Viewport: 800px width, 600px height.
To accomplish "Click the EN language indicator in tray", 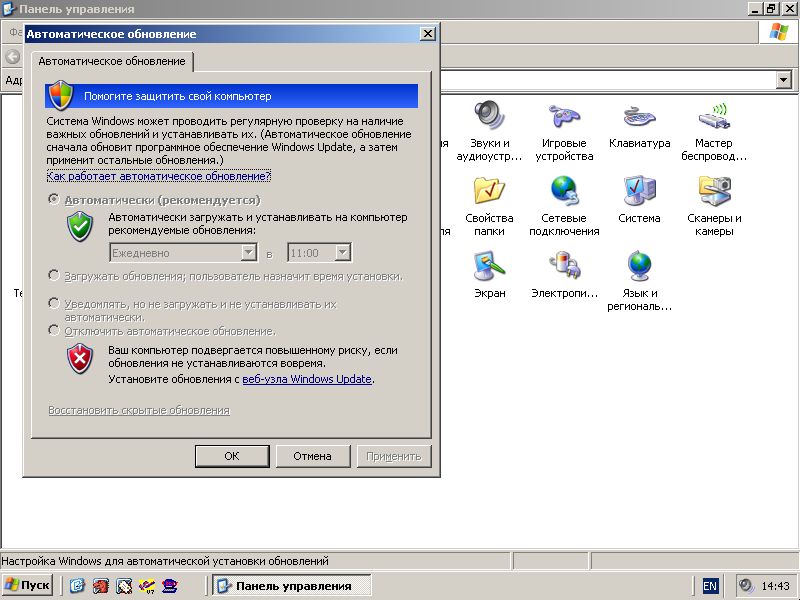I will pyautogui.click(x=710, y=586).
